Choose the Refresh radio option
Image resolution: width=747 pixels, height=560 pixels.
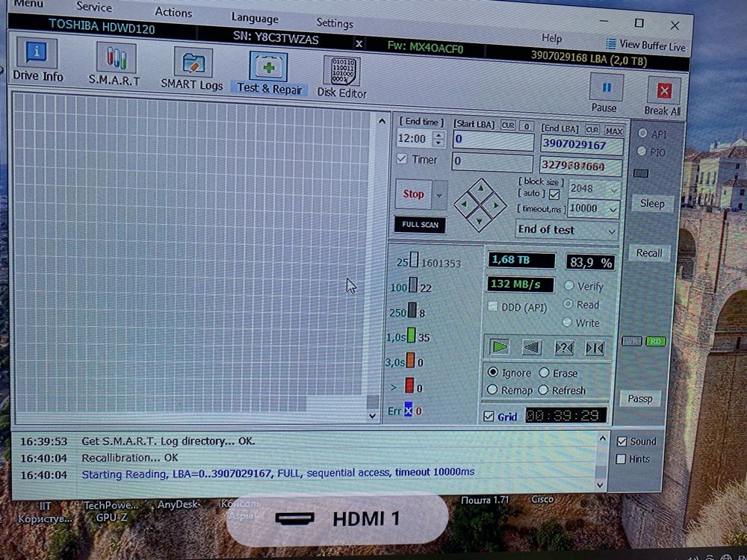click(543, 390)
